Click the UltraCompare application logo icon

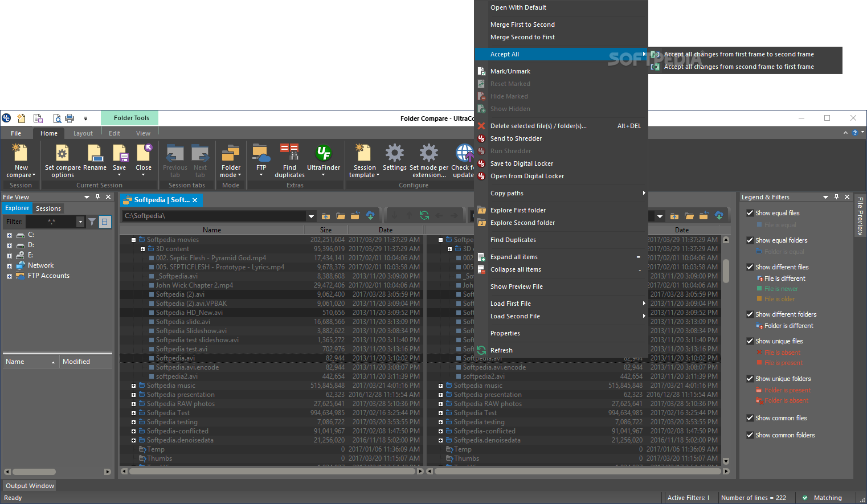6,118
